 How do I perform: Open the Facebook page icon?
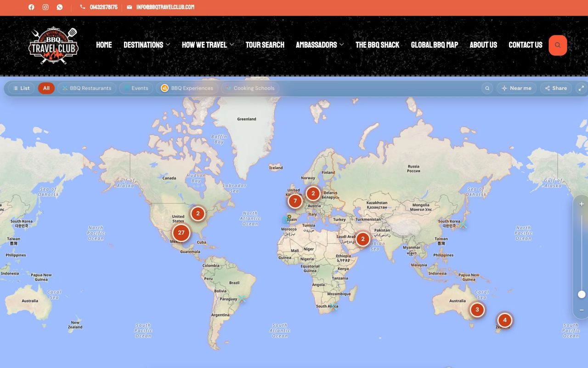point(31,7)
